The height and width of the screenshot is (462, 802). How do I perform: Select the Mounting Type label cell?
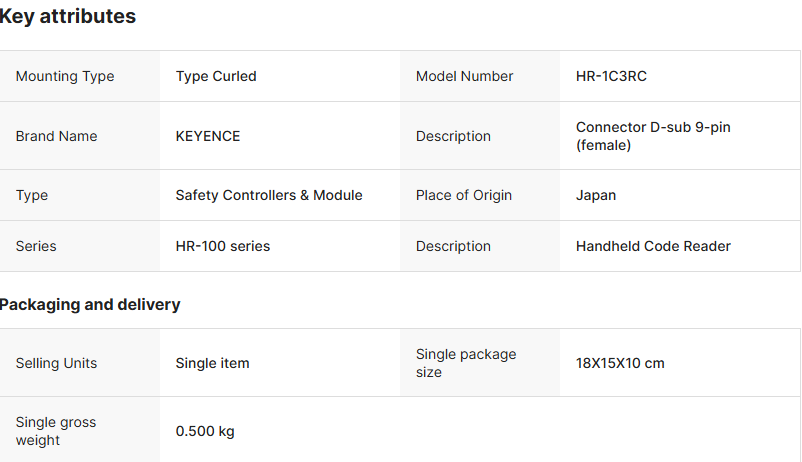tap(65, 76)
